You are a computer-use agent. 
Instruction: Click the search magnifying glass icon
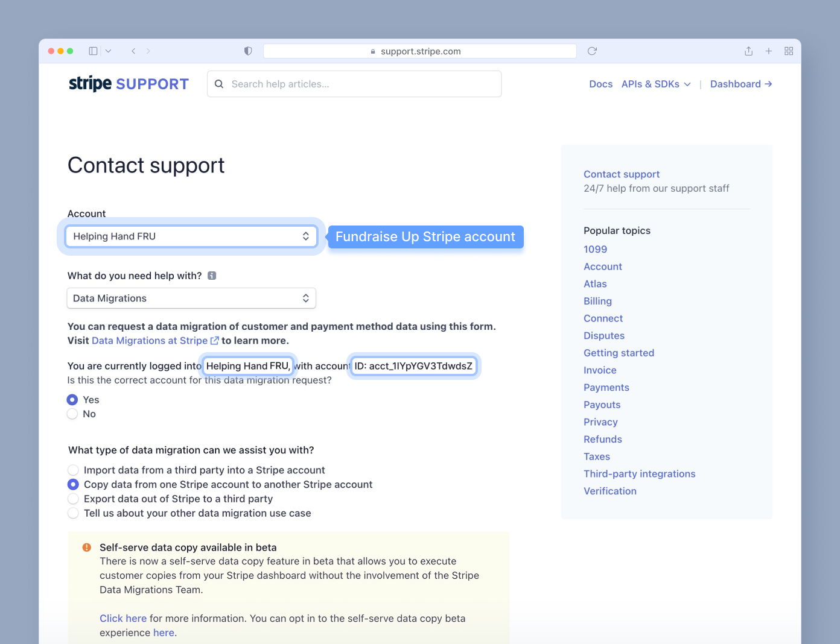pos(219,84)
